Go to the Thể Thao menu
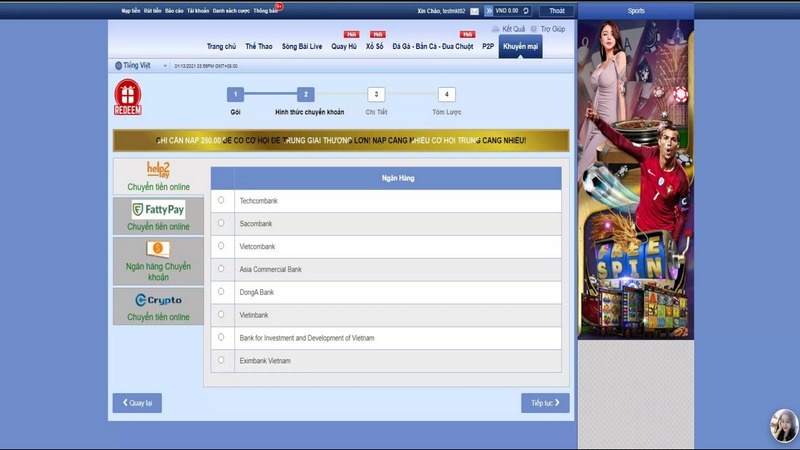 tap(258, 46)
